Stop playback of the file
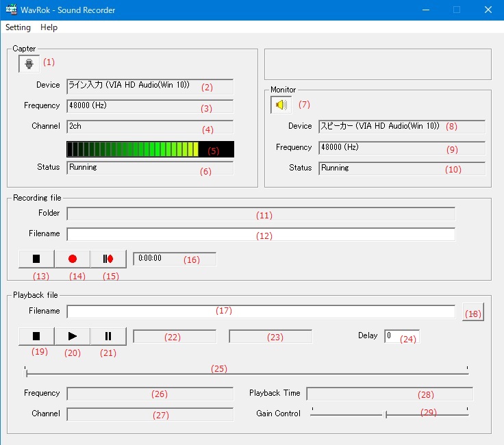Screen dimensions: 504x445 point(36,336)
